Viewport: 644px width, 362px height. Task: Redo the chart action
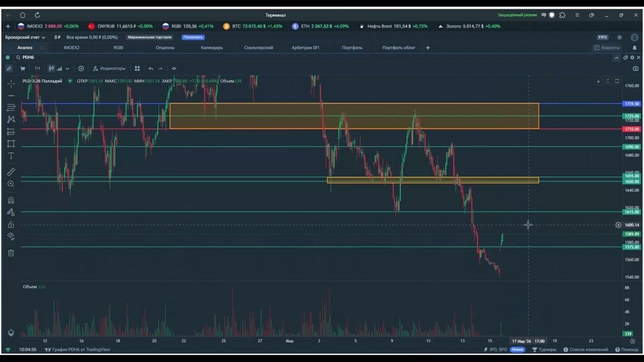(x=160, y=68)
